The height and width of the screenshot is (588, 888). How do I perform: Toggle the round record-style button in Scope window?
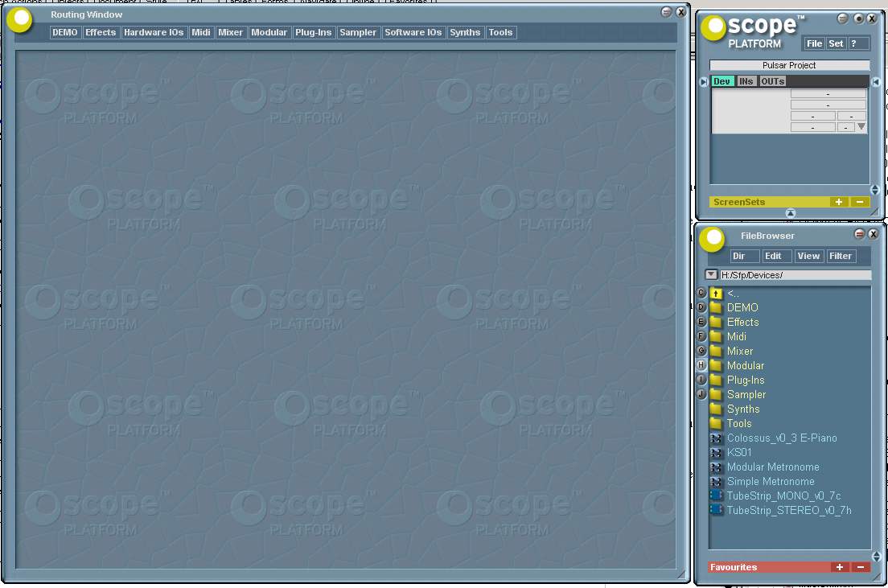click(858, 19)
